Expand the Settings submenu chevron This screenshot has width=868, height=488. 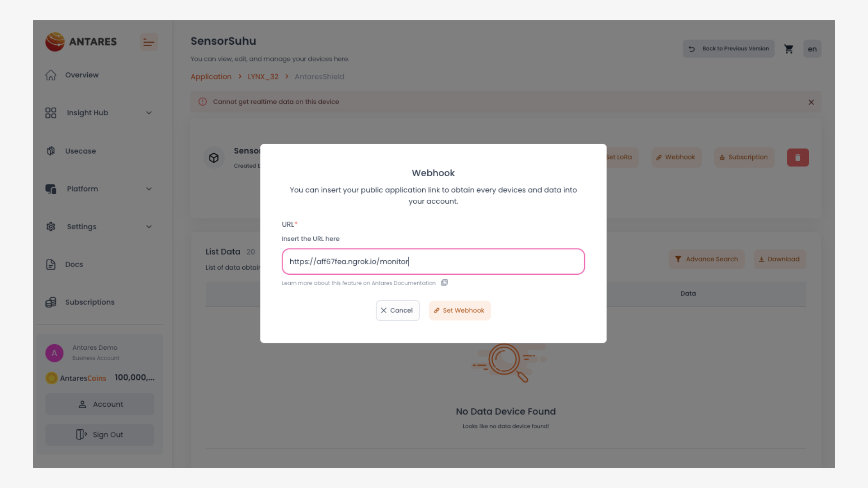coord(149,227)
